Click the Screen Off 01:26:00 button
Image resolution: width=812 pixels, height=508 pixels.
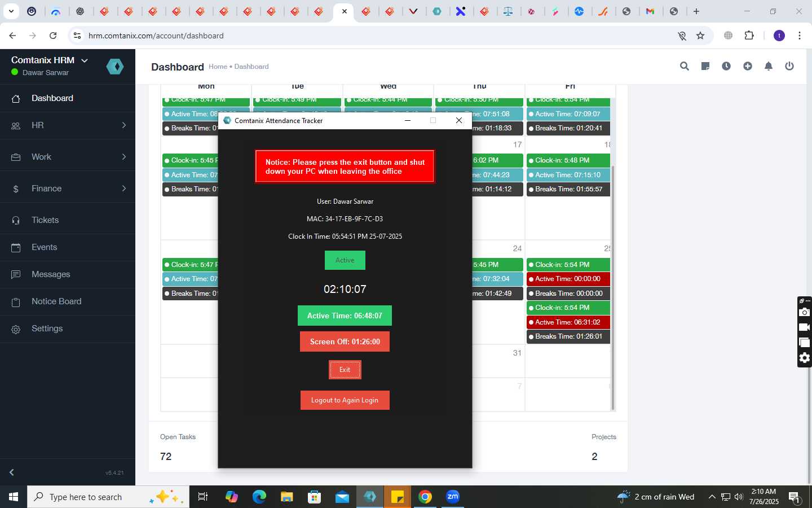(345, 341)
